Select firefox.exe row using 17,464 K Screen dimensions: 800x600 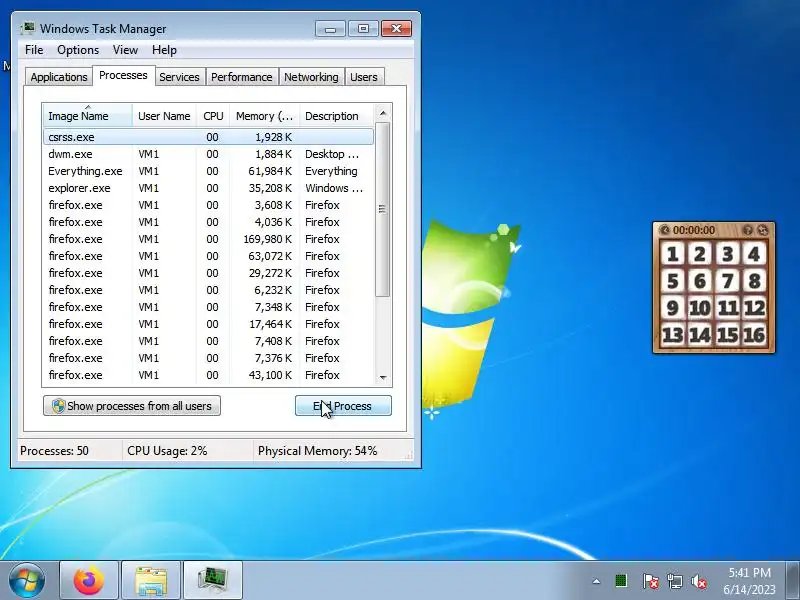point(209,324)
